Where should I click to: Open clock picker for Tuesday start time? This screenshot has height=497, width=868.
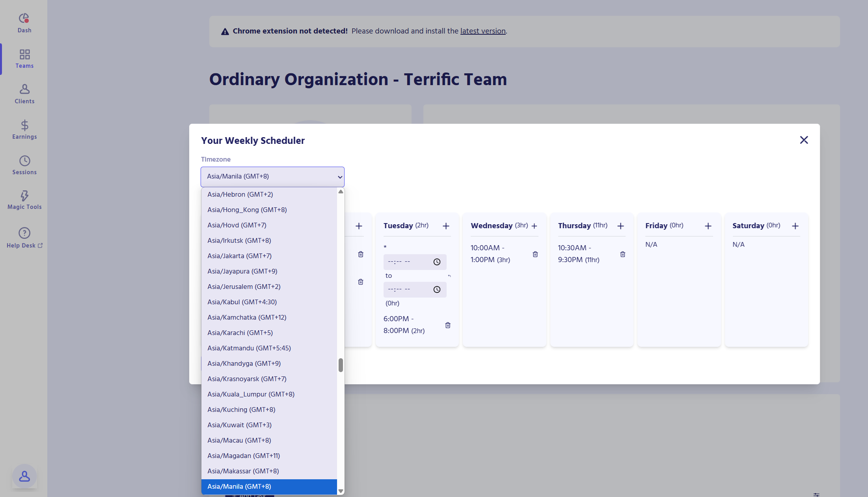[x=437, y=262]
